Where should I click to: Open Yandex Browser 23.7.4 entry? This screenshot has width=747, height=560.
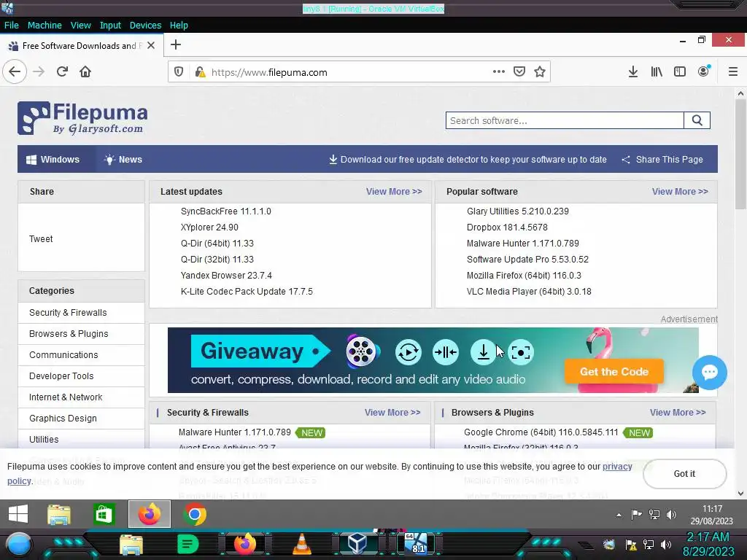226,276
